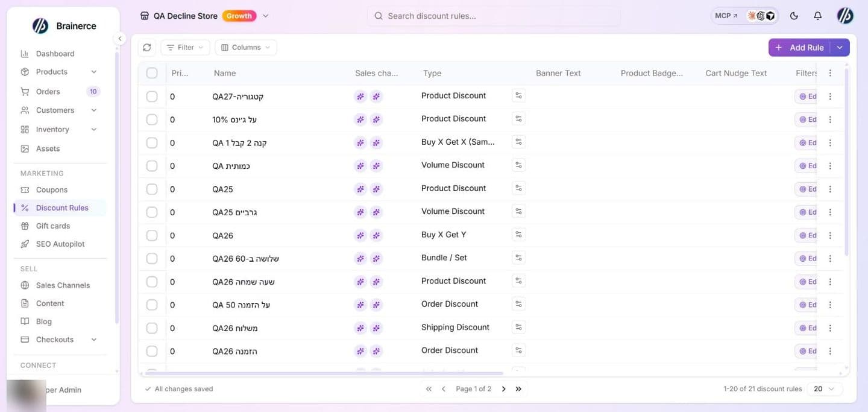Open settings icon for Buy X Get Y row
The height and width of the screenshot is (412, 868).
click(x=518, y=235)
